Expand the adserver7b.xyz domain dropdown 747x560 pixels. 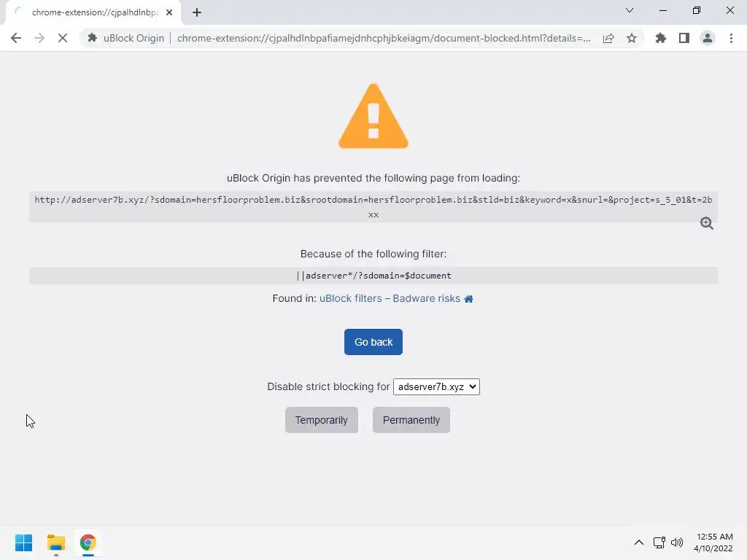[x=436, y=386]
